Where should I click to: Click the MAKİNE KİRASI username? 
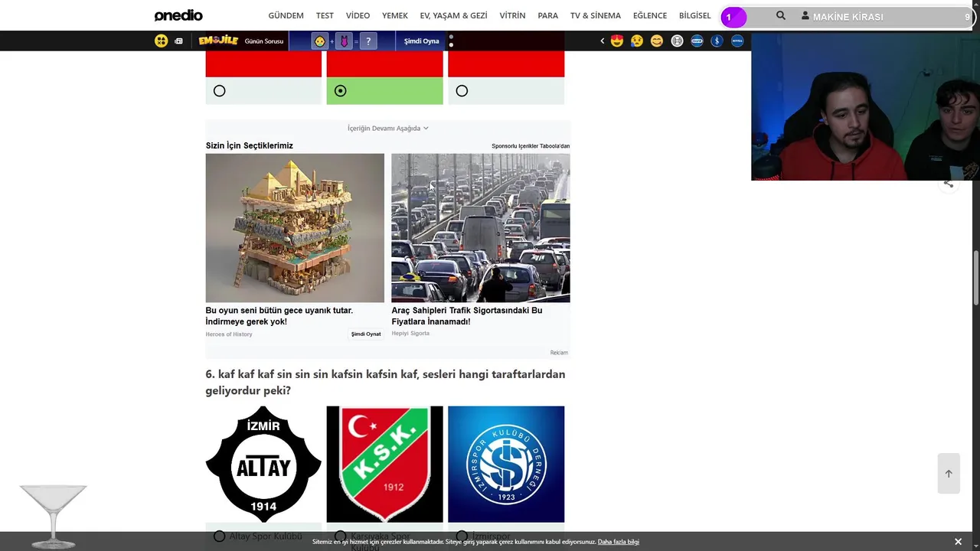coord(848,17)
